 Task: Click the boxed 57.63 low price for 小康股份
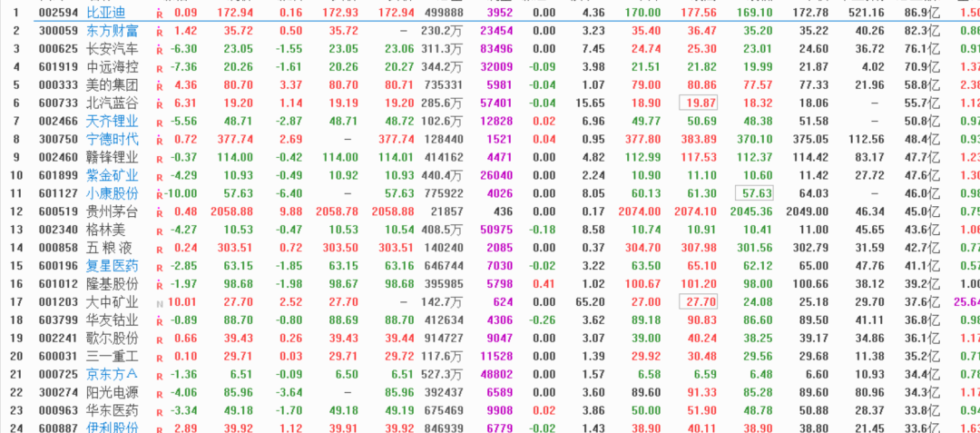754,193
